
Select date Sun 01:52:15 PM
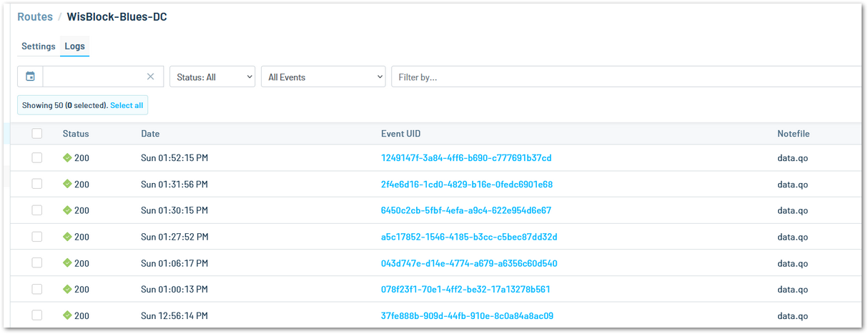[174, 157]
